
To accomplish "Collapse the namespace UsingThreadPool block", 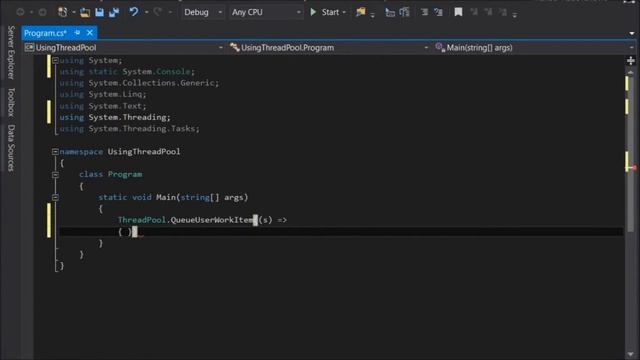I will click(x=55, y=151).
